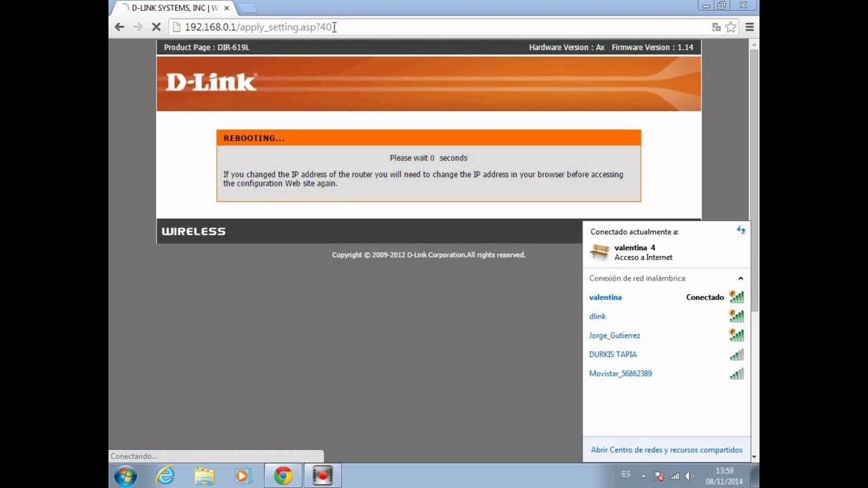Click signal icon next to valentina
This screenshot has width=868, height=488.
(x=736, y=297)
